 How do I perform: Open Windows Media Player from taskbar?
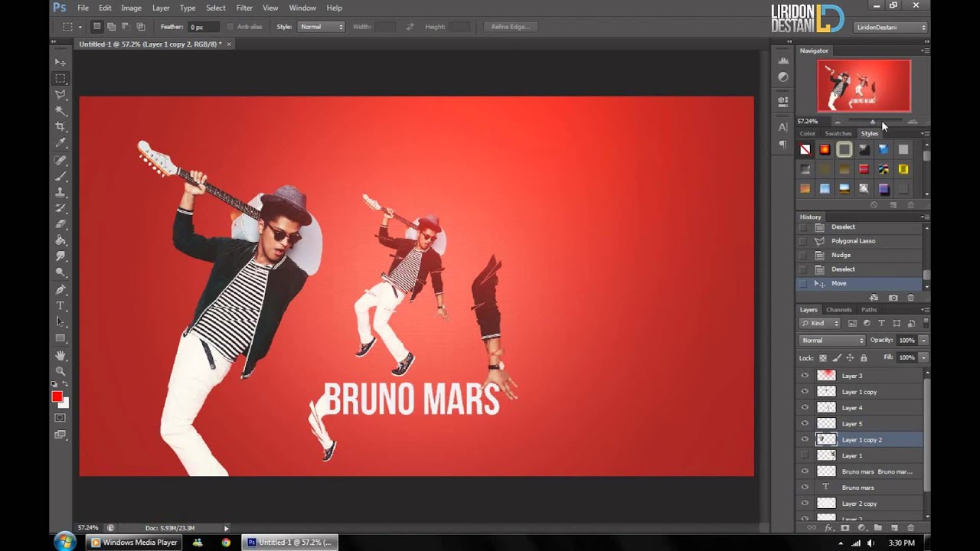click(134, 543)
